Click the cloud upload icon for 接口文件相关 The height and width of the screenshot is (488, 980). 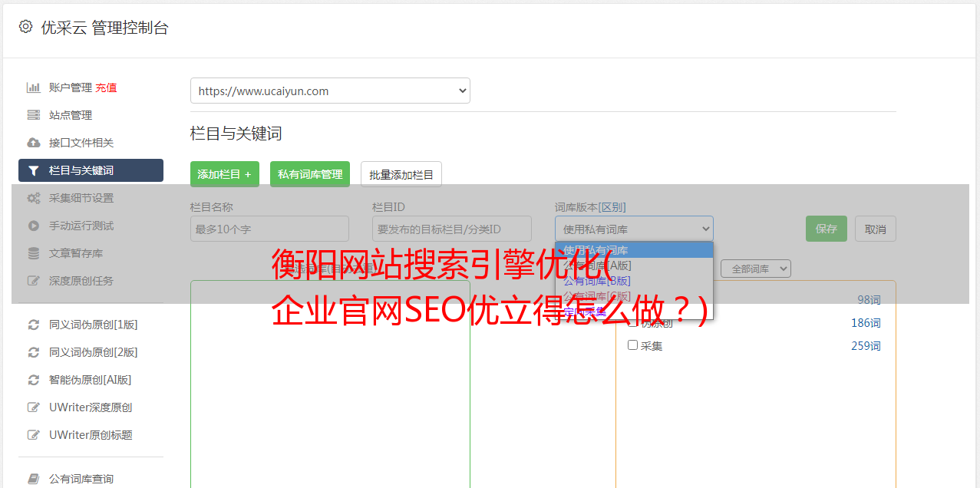coord(33,143)
